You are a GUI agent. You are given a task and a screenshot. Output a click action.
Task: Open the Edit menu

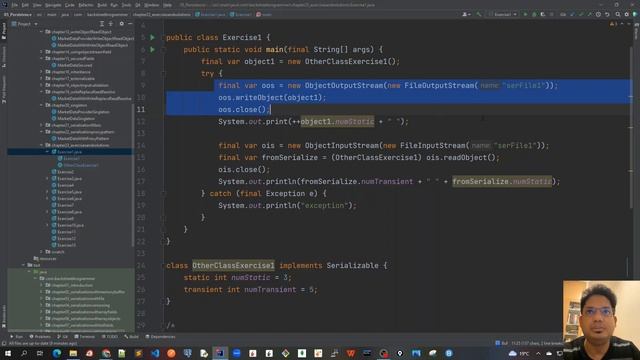tap(25, 5)
